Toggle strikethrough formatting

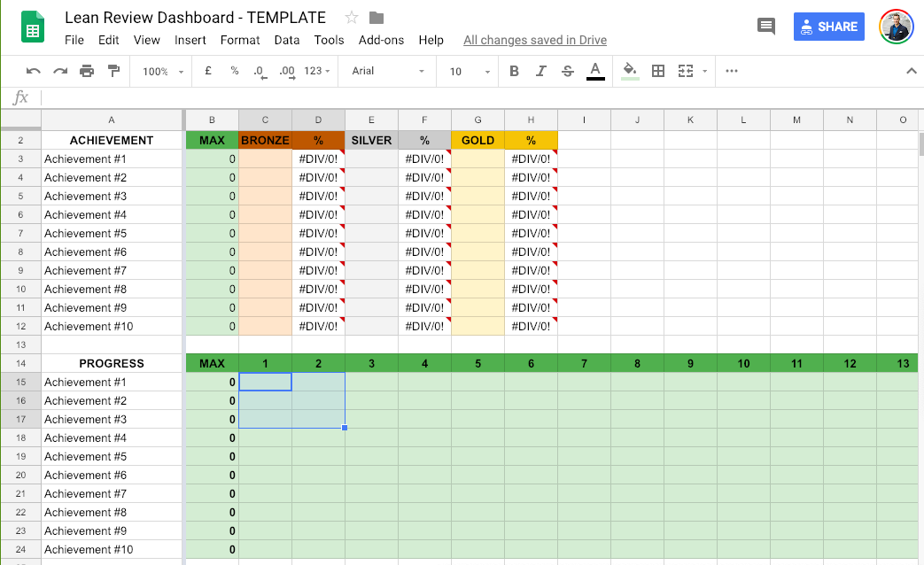pyautogui.click(x=568, y=71)
